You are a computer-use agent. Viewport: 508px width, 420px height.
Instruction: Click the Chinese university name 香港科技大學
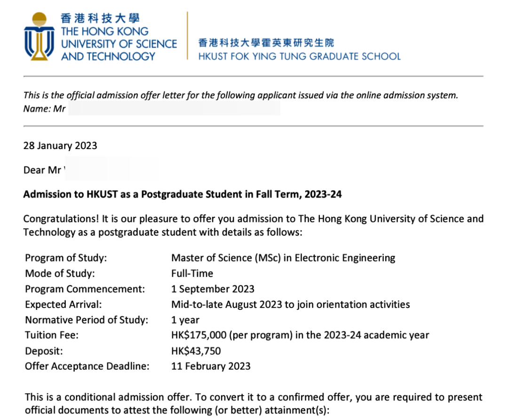100,18
